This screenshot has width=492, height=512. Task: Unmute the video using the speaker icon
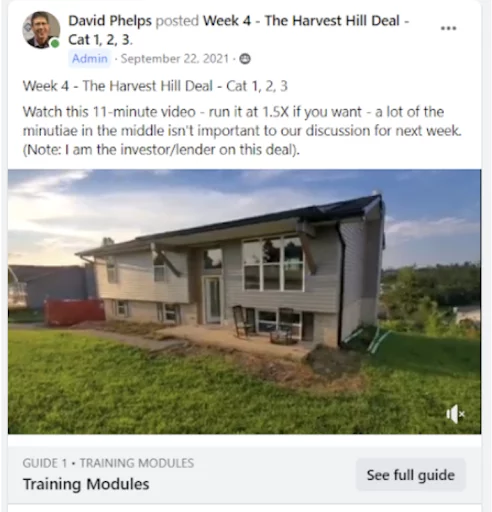[x=455, y=414]
